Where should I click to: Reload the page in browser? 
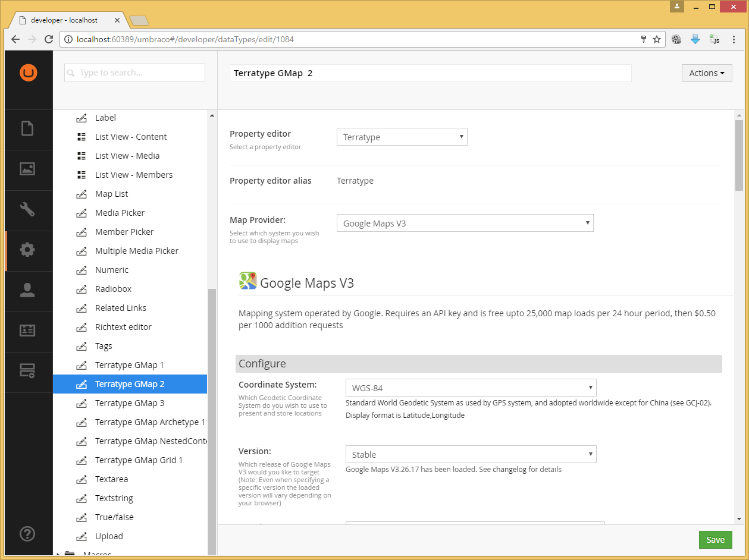click(49, 39)
